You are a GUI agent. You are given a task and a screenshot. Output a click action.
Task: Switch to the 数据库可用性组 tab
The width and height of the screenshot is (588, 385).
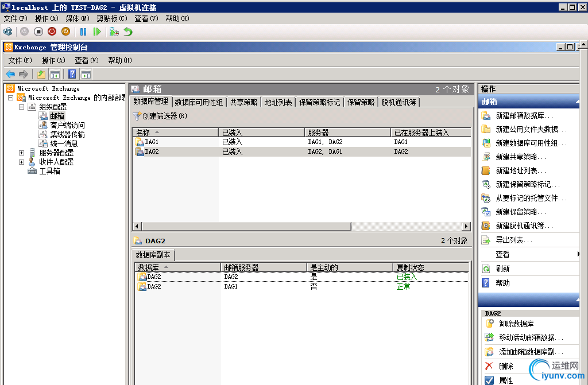coord(199,102)
